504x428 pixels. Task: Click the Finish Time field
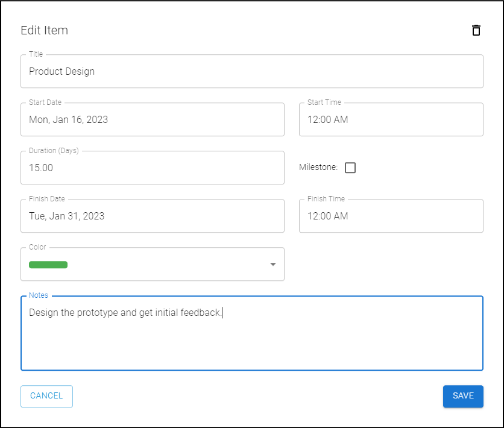point(391,216)
